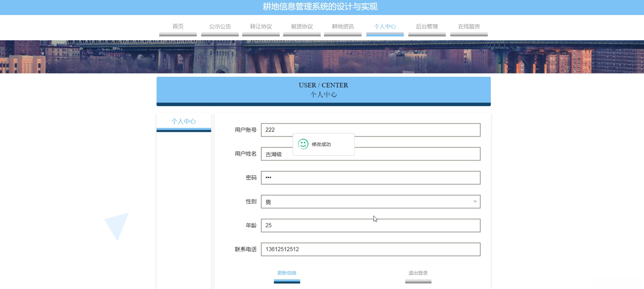Click the 用户账号 input field
The image size is (644, 289).
pyautogui.click(x=371, y=130)
